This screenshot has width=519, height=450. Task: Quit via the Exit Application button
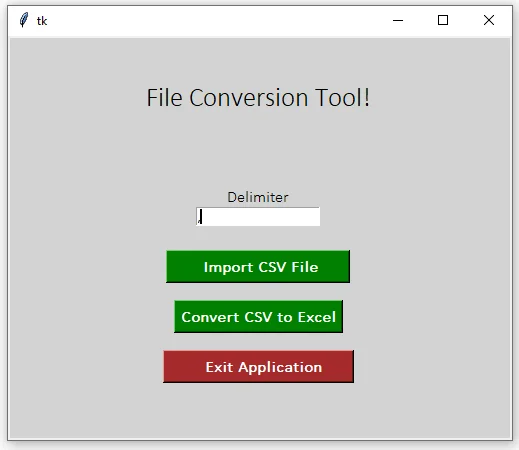click(x=258, y=367)
